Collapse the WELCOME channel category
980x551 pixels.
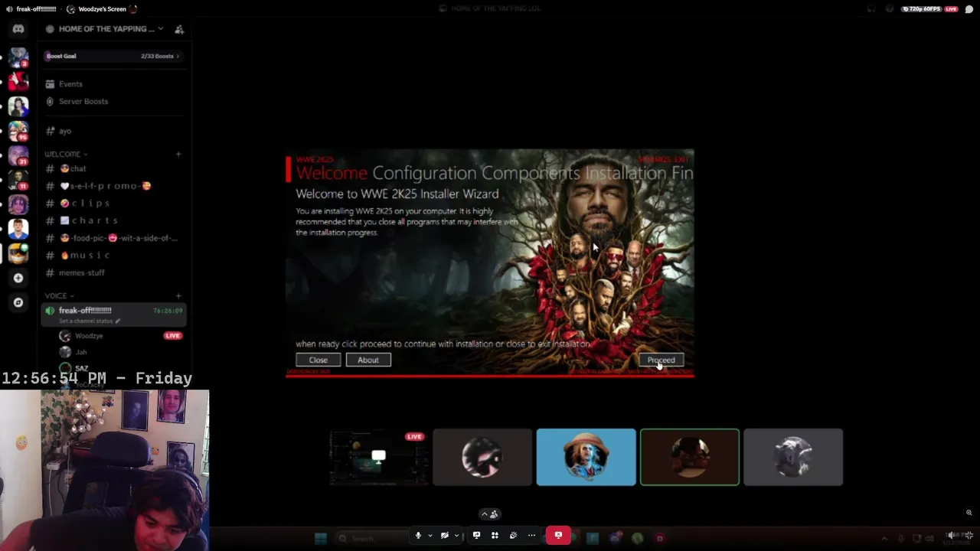[x=66, y=154]
